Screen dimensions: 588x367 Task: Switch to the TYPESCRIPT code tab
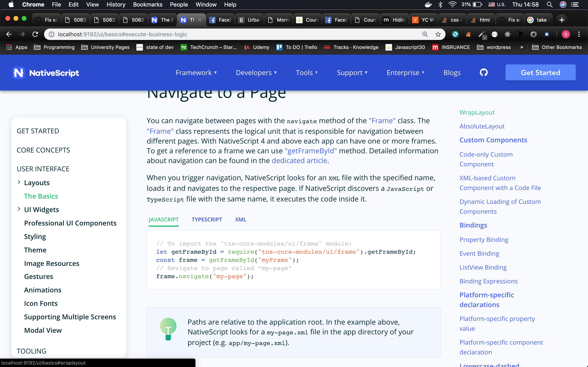click(207, 219)
